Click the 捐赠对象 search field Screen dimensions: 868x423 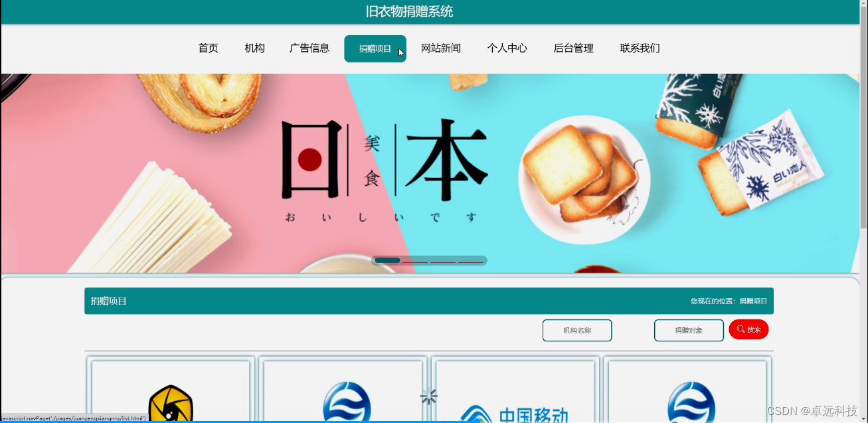tap(689, 330)
